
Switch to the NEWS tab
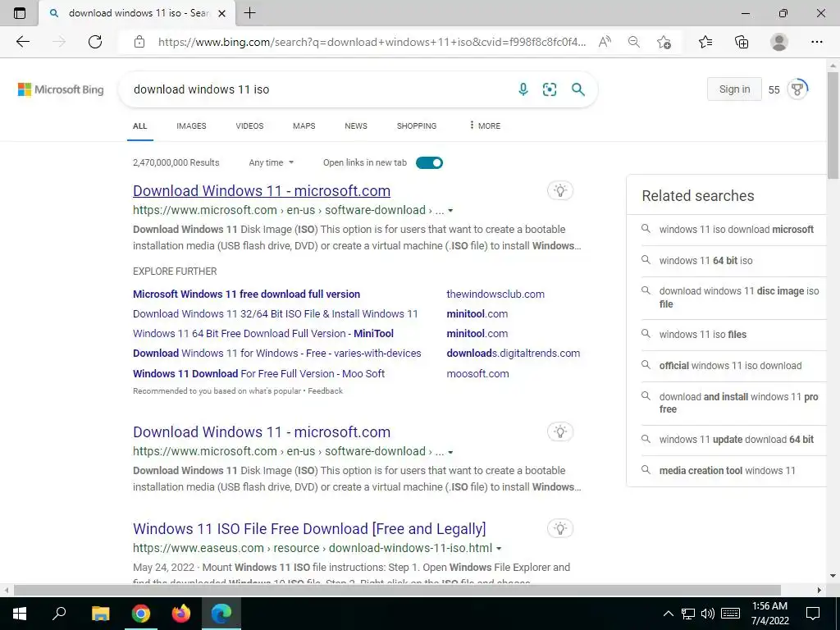356,126
